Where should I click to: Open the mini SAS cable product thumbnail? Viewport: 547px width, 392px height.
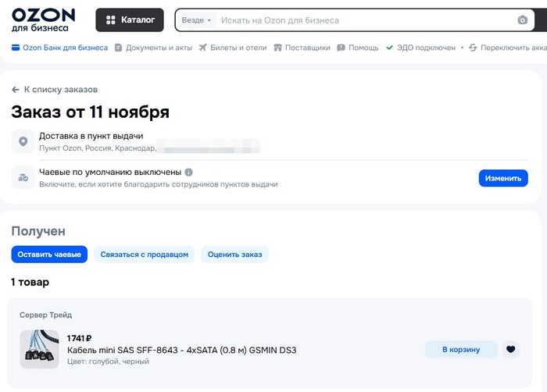tap(39, 349)
